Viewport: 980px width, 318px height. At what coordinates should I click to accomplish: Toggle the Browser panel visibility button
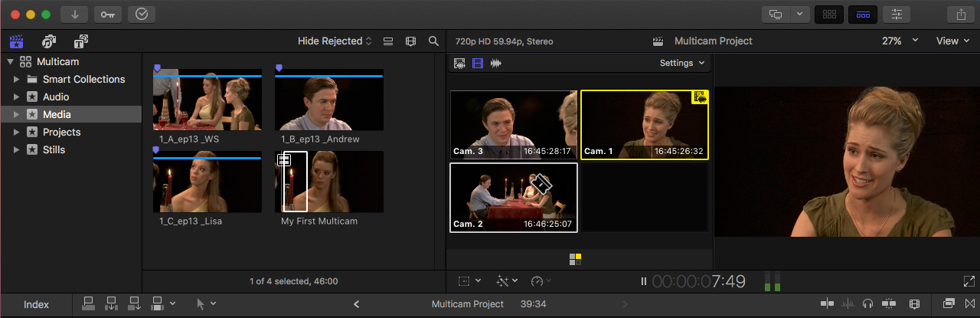(x=828, y=14)
